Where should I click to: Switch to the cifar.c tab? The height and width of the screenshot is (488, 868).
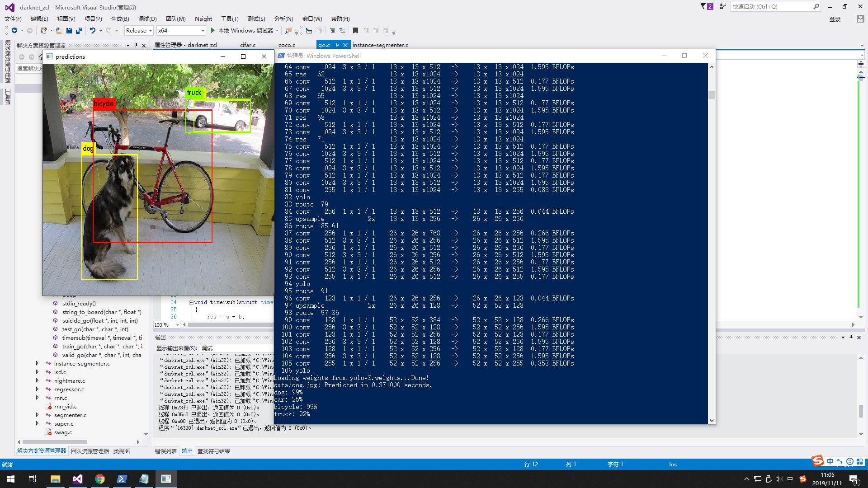[248, 45]
